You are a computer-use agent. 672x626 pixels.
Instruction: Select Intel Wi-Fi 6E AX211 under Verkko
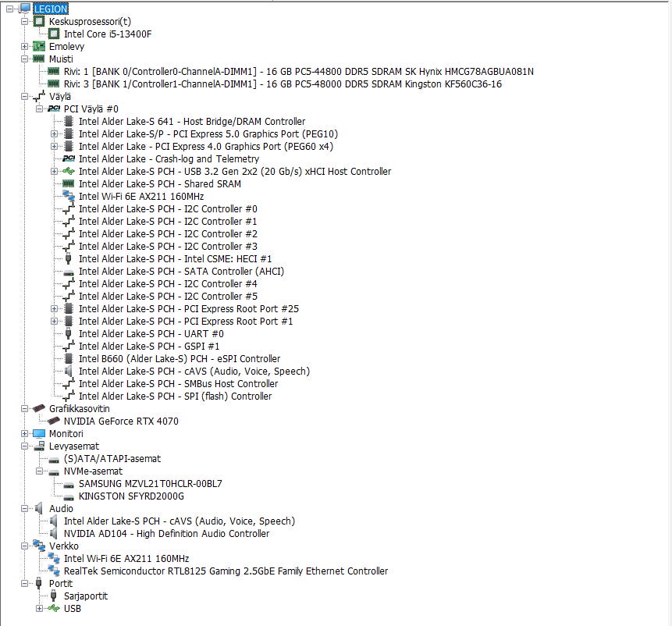[126, 558]
